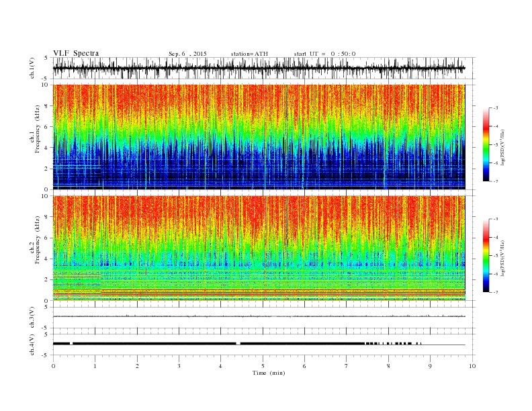Click the time axis tick label "2"
This screenshot has height=411, width=532.
point(137,366)
